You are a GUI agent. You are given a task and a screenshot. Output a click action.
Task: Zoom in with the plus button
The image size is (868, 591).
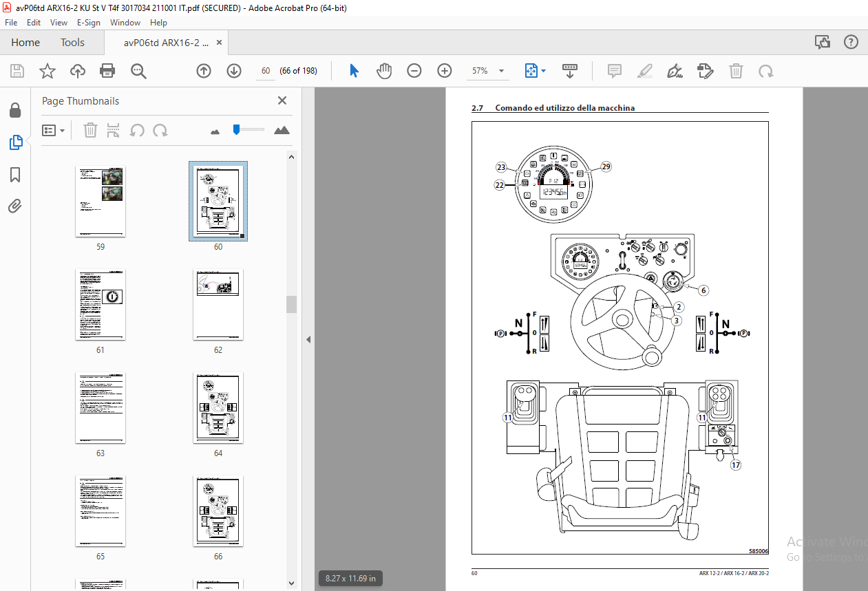pos(445,71)
